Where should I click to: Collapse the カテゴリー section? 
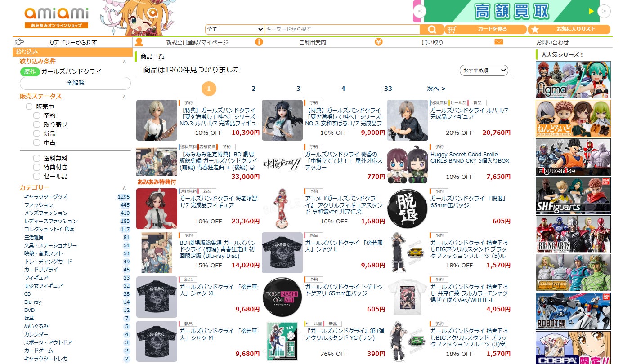pos(124,188)
